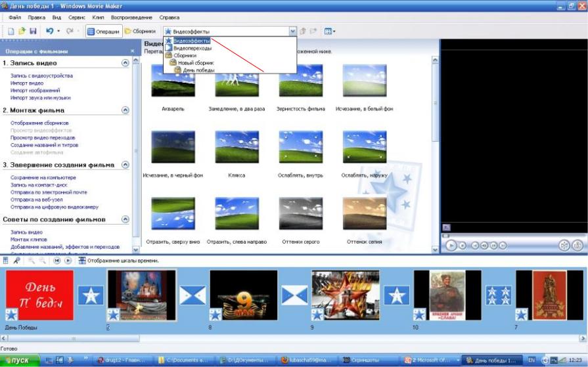Viewport: 588px width, 367px height.
Task: Toggle the Сборники collections pane button
Action: coord(140,32)
